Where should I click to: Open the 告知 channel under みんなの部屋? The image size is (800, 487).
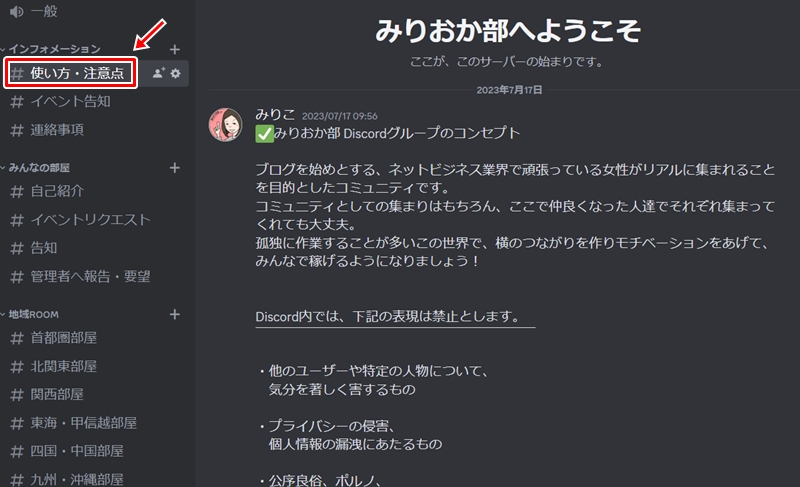[44, 248]
